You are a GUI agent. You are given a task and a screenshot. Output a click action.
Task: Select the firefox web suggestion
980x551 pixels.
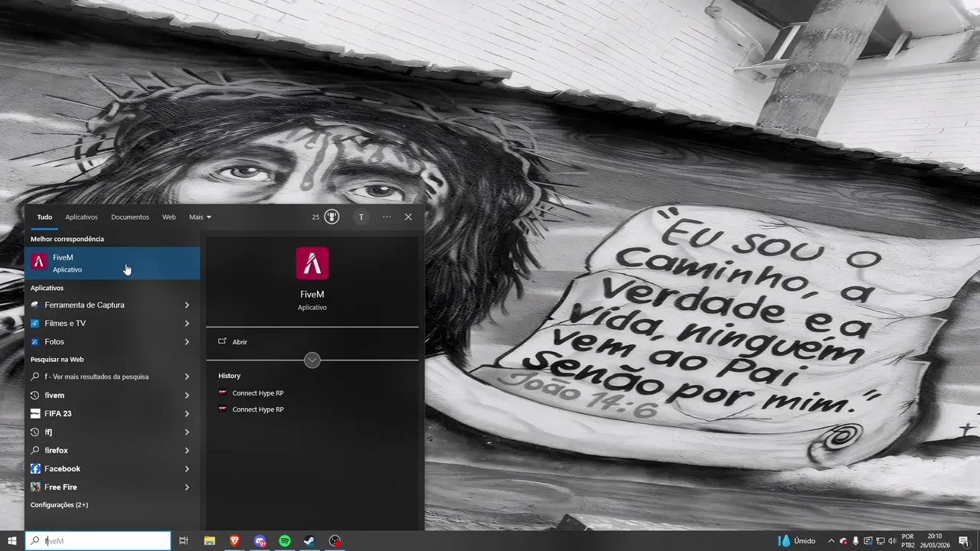point(113,450)
